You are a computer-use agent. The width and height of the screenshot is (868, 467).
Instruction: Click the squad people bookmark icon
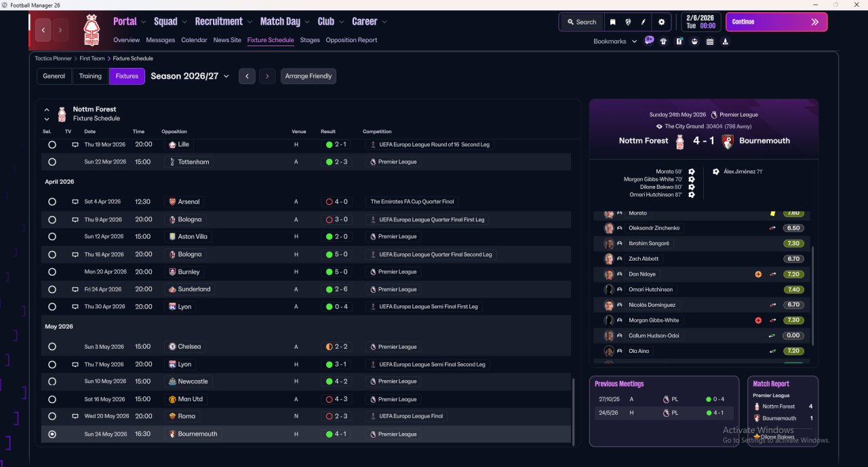coord(694,41)
